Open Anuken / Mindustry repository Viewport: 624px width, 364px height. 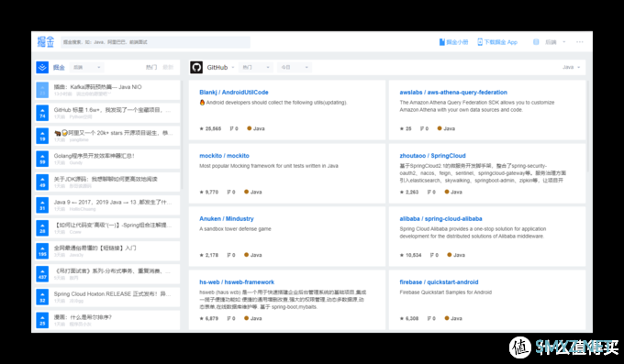tap(226, 219)
